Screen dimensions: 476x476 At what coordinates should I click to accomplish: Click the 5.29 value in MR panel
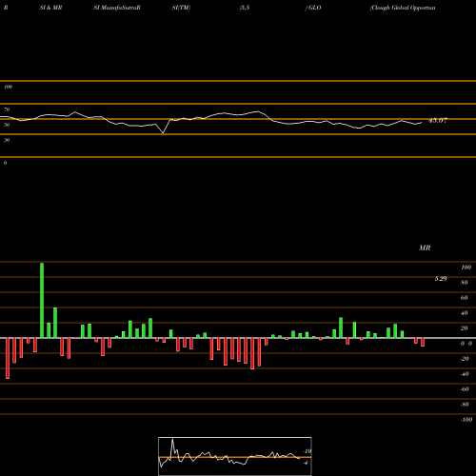pyautogui.click(x=441, y=279)
